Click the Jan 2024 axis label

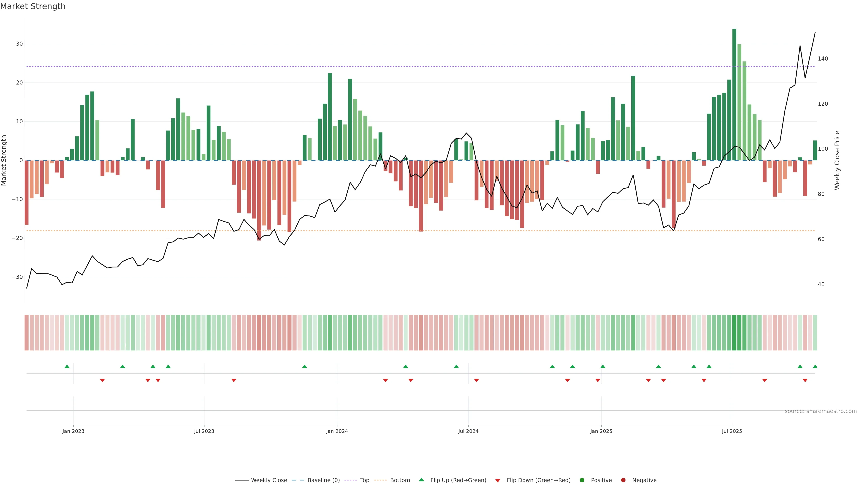[337, 431]
